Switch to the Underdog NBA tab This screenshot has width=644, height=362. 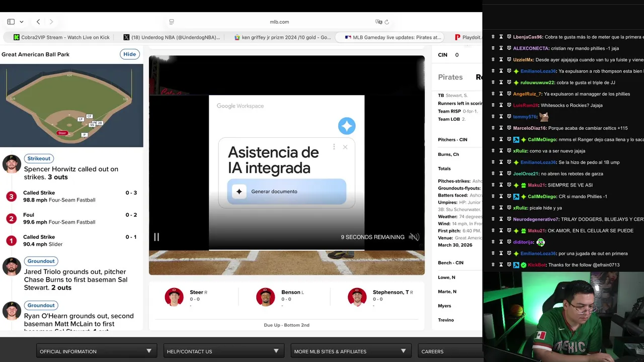pos(172,37)
